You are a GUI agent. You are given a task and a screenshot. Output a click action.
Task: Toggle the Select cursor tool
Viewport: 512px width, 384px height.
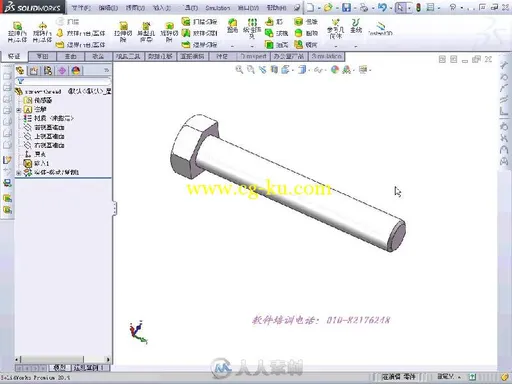(400, 7)
